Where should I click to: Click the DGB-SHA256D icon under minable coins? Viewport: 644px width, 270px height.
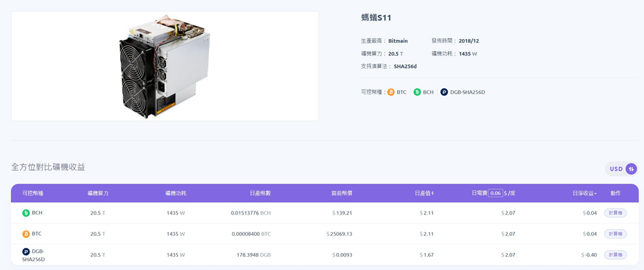(x=444, y=92)
